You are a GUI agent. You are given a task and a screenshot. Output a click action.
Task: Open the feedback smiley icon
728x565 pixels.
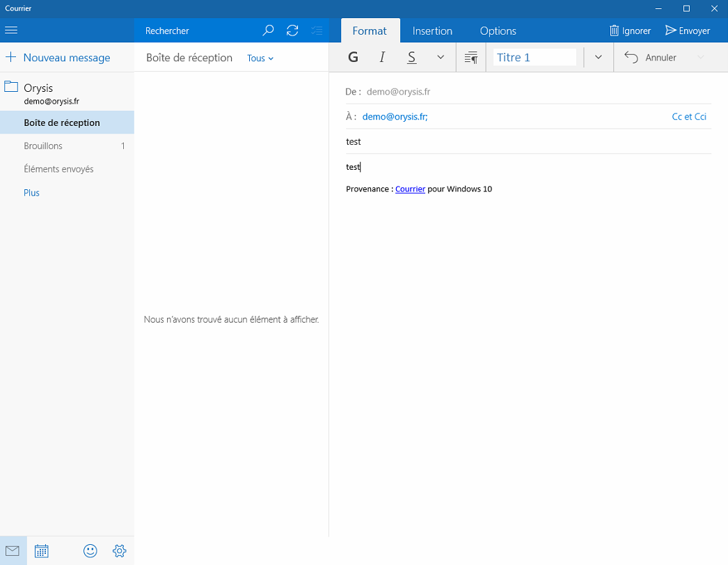pyautogui.click(x=90, y=550)
